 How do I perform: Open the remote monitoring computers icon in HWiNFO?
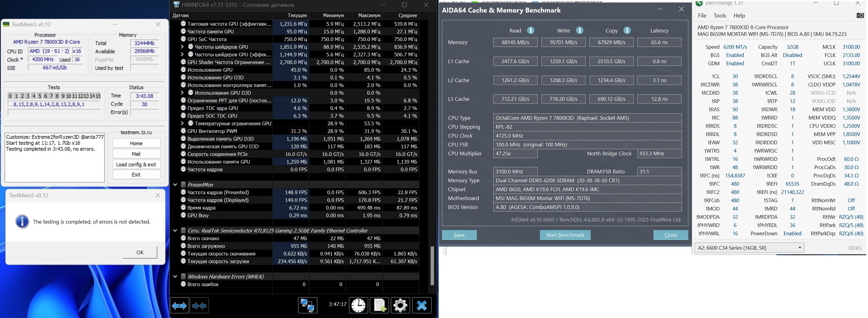(x=307, y=305)
